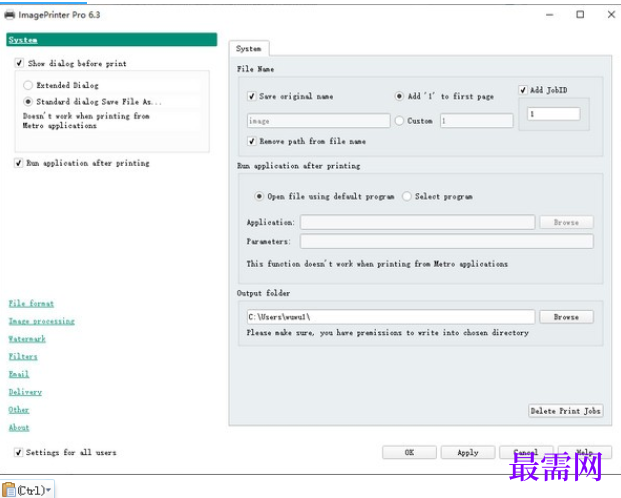Toggle Run application after printing checkbox
This screenshot has width=621, height=498.
click(x=18, y=163)
